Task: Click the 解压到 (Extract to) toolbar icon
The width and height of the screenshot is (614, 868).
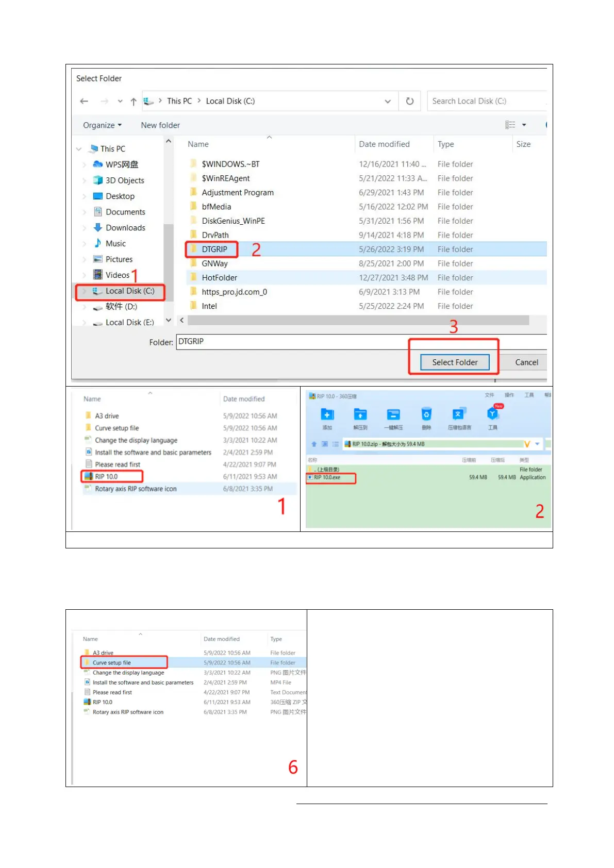Action: 360,415
